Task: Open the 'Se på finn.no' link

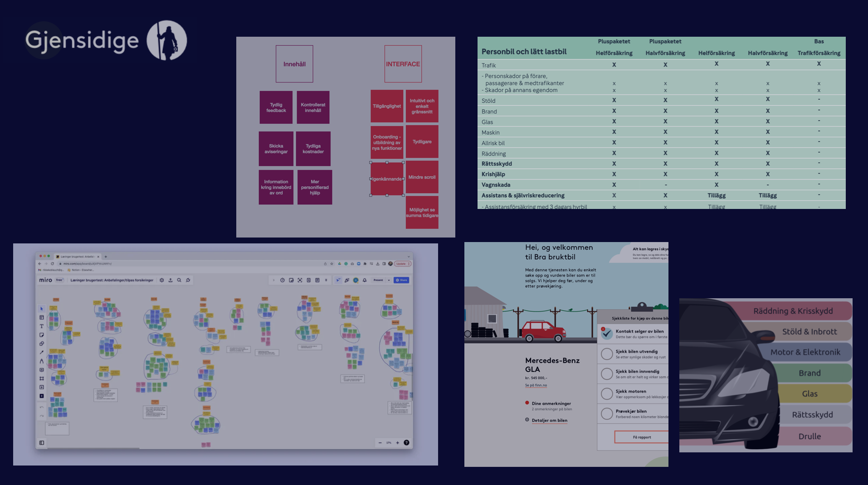Action: point(536,385)
